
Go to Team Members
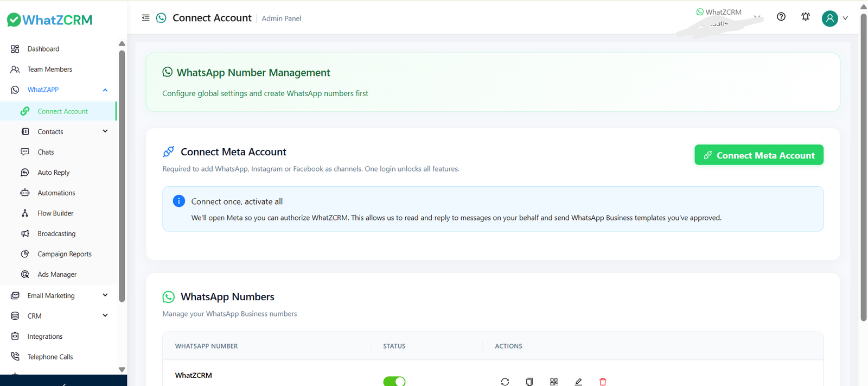point(59,69)
